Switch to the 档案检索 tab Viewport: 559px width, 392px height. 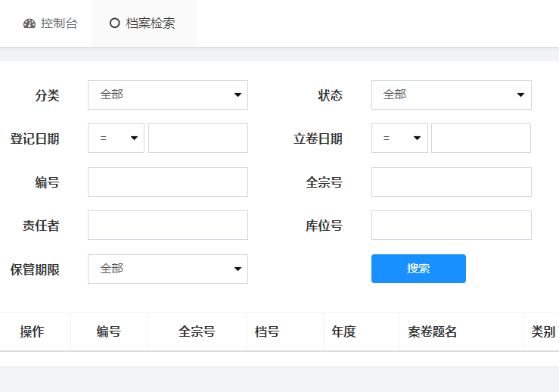tap(144, 23)
